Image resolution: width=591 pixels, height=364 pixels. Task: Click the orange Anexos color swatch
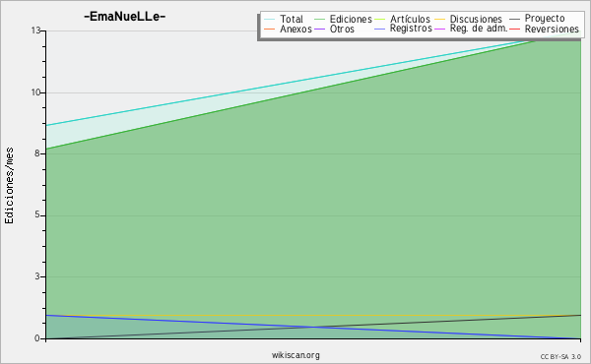(270, 29)
